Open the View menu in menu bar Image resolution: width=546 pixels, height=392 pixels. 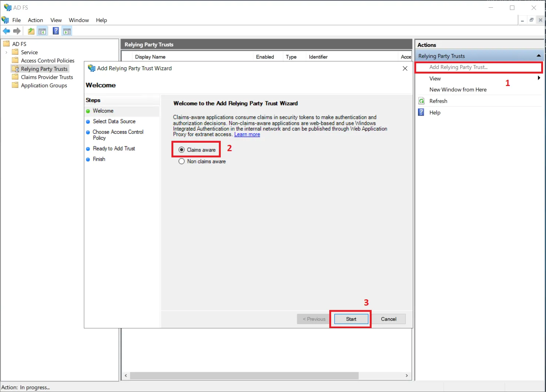click(x=56, y=20)
